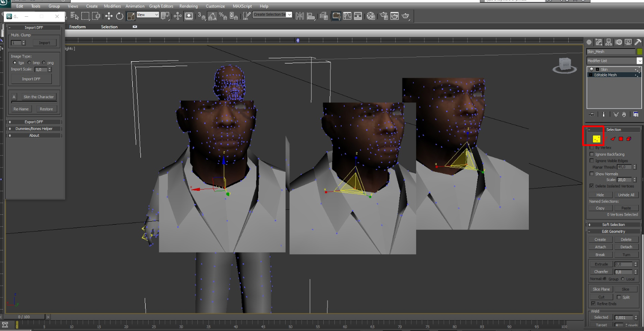Toggle Angle Snap in main toolbar
Screen dimensions: 644x331
pyautogui.click(x=212, y=16)
